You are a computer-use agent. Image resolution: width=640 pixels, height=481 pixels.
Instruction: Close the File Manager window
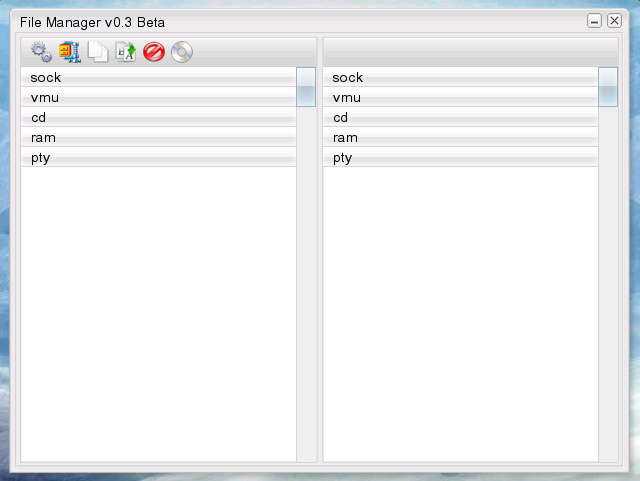pos(614,20)
